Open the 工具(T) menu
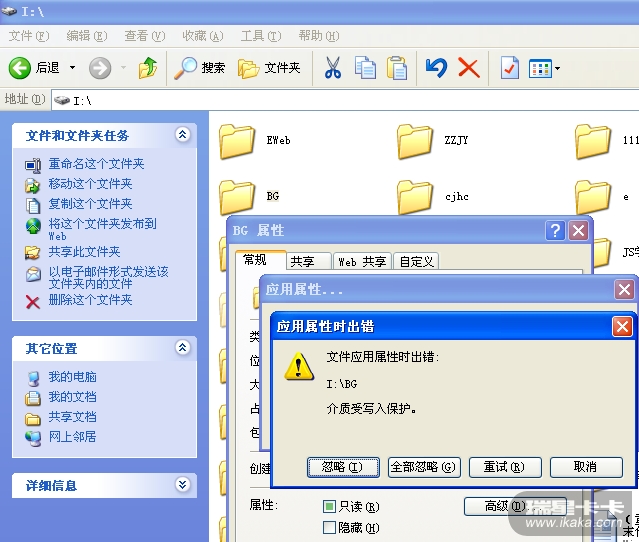Screen dimensions: 639x542 tap(261, 36)
